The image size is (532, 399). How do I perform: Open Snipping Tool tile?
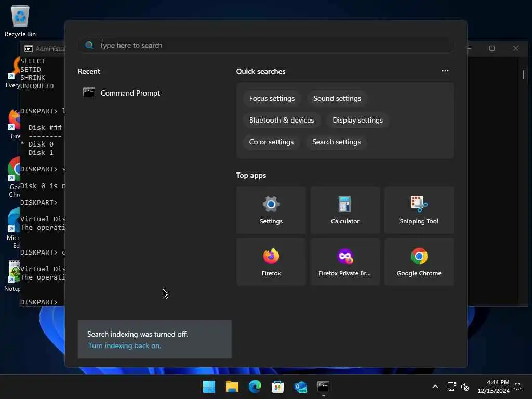419,210
